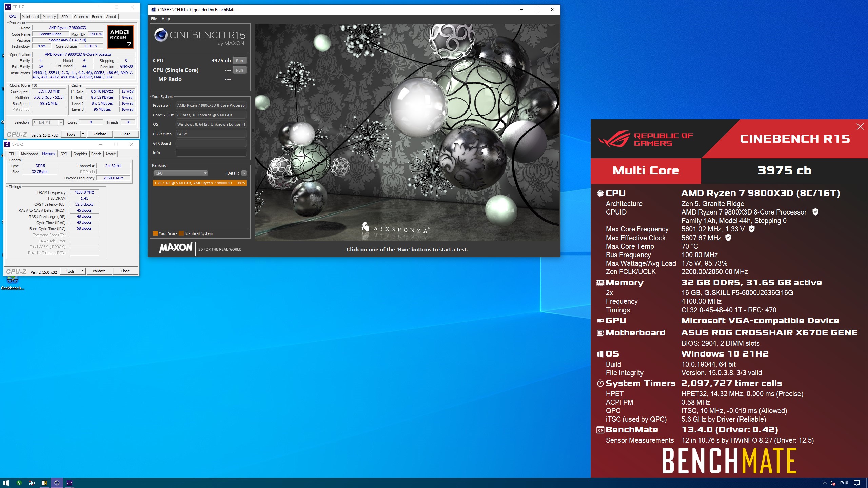868x488 pixels.
Task: Switch to CPU tab in the CPU-Z Memory-tab window
Action: click(x=12, y=154)
